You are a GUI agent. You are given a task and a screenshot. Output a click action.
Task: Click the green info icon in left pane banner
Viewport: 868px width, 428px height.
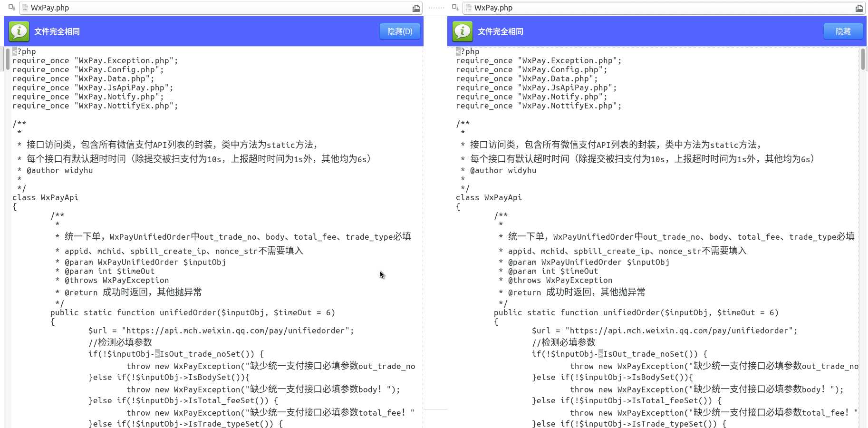point(19,31)
